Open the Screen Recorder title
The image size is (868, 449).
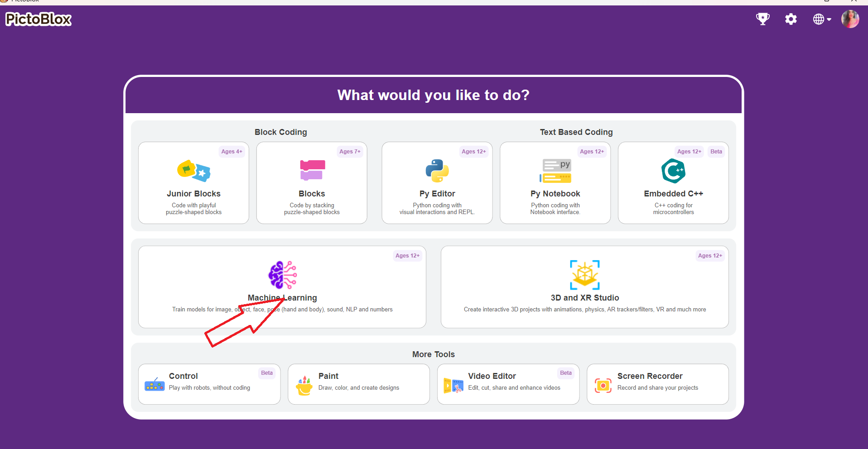pyautogui.click(x=650, y=376)
